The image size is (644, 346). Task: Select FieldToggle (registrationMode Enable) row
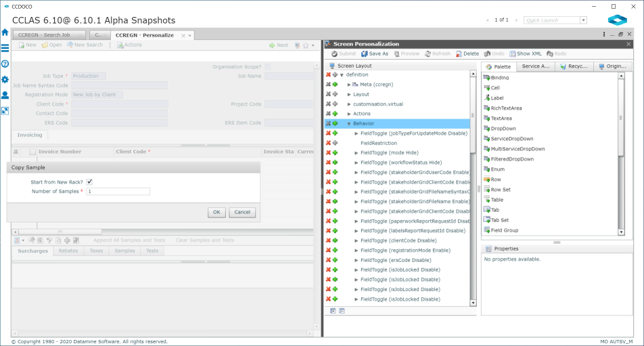pyautogui.click(x=405, y=251)
